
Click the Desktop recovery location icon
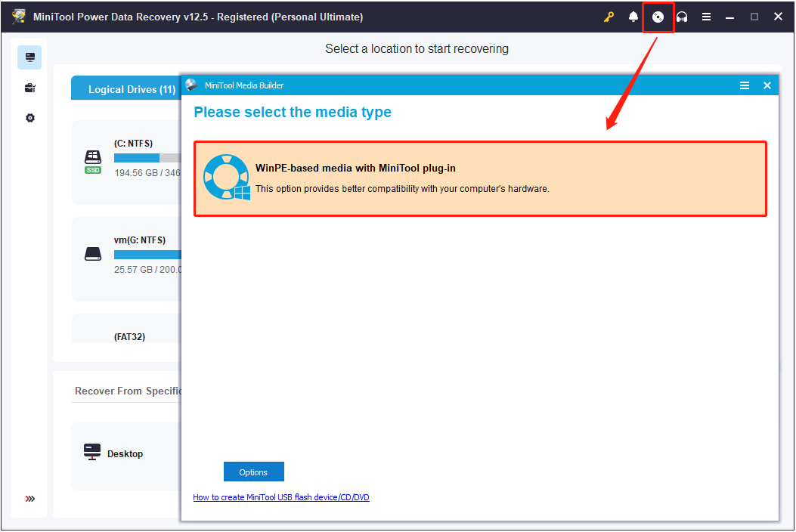(x=92, y=452)
